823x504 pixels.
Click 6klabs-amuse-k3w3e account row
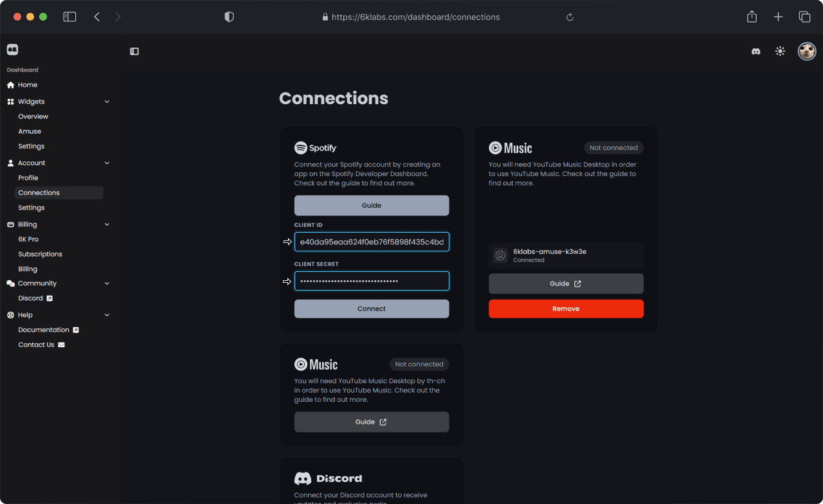(566, 255)
